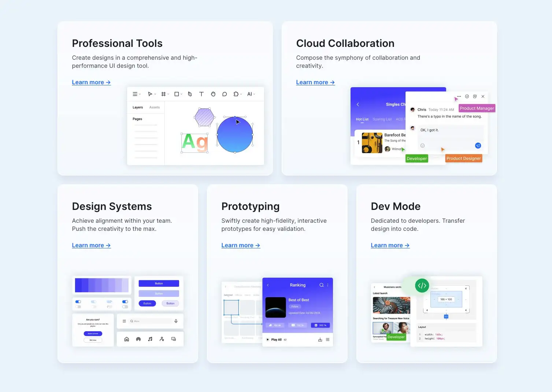Select the blue gradient circle on canvas

click(x=235, y=135)
